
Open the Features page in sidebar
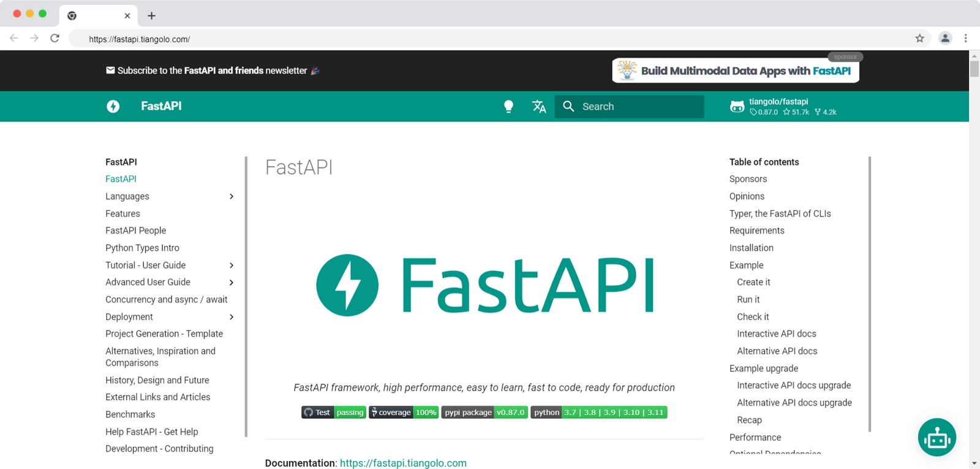123,213
